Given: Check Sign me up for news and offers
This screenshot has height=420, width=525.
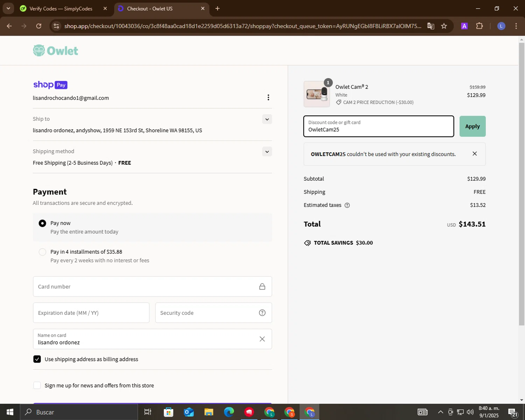Looking at the screenshot, I should tap(37, 385).
